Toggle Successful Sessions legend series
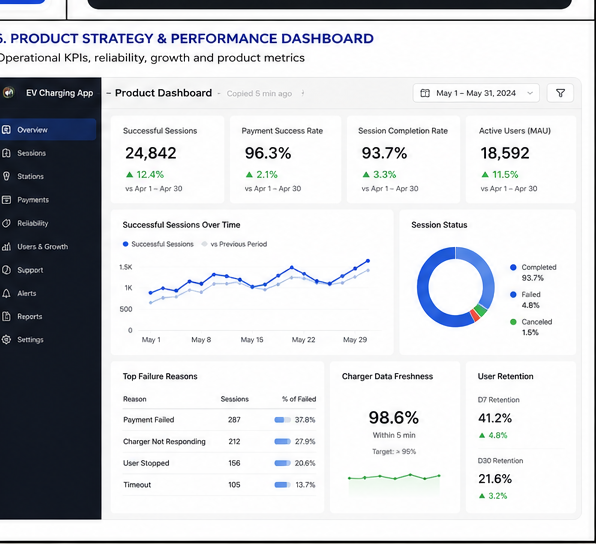 (158, 244)
